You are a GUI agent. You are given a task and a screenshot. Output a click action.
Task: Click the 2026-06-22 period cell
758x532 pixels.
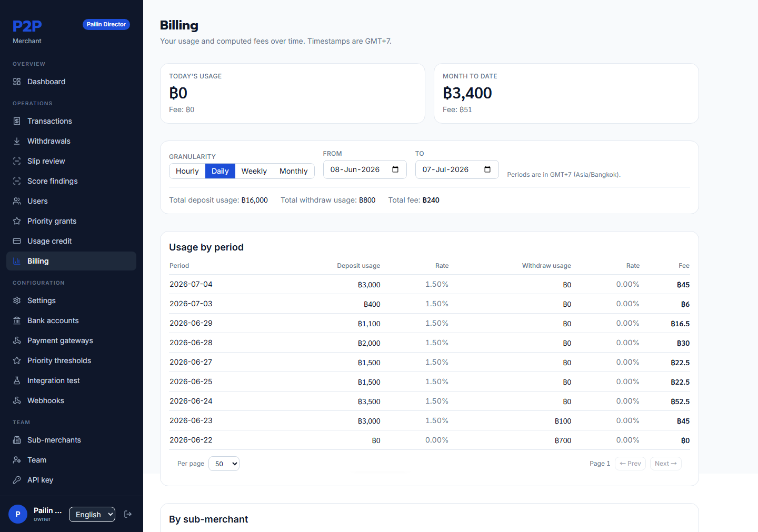point(191,440)
